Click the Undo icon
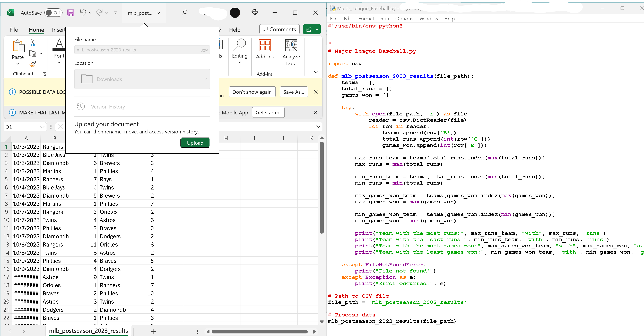This screenshot has width=644, height=336. pyautogui.click(x=83, y=13)
